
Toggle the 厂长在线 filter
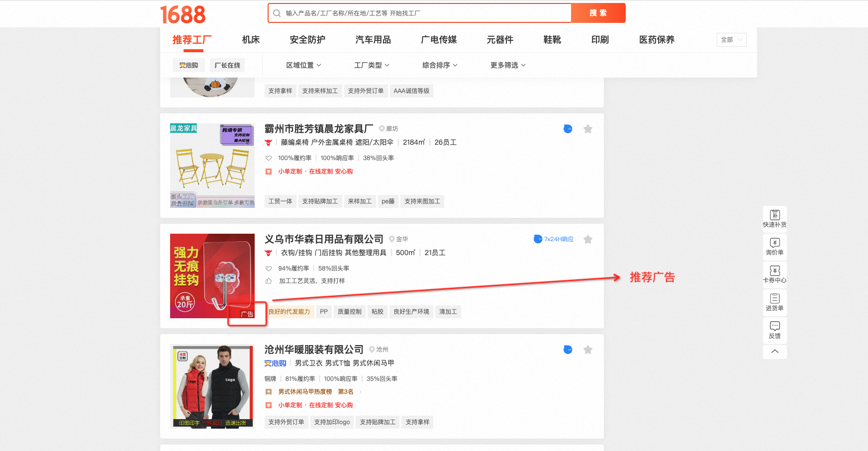[x=227, y=65]
